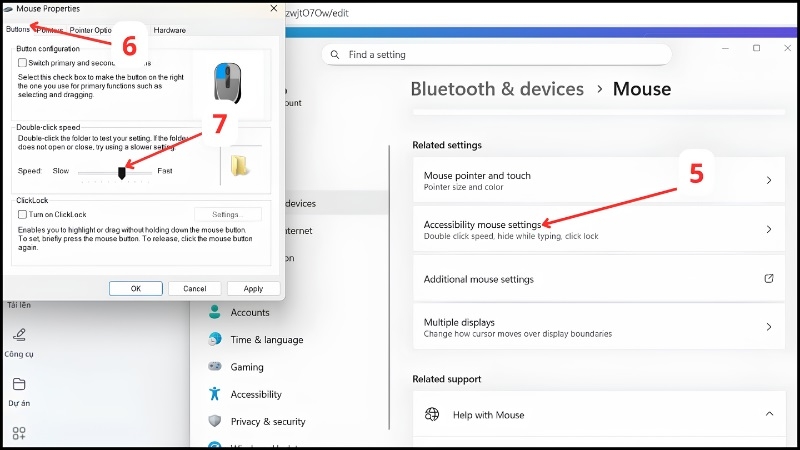Switch to the Pointer Options tab
This screenshot has height=450, width=800.
point(90,30)
